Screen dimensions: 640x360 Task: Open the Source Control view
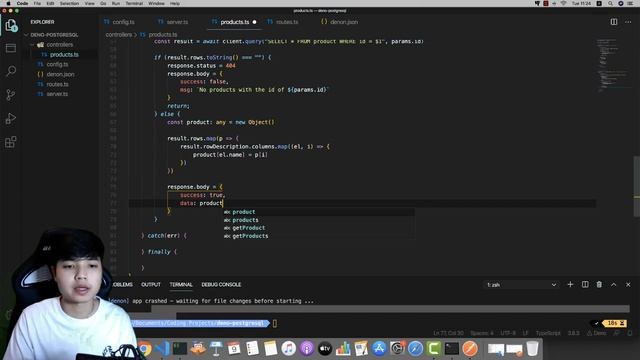click(11, 95)
